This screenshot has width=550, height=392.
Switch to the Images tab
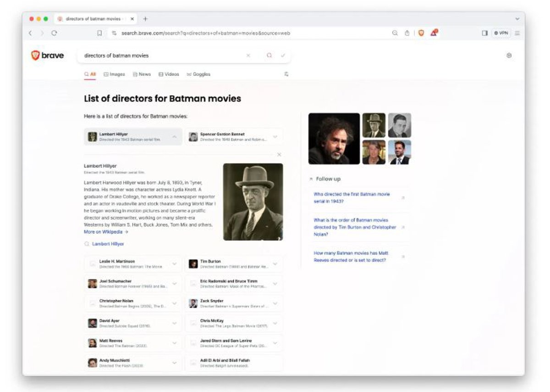[x=114, y=74]
